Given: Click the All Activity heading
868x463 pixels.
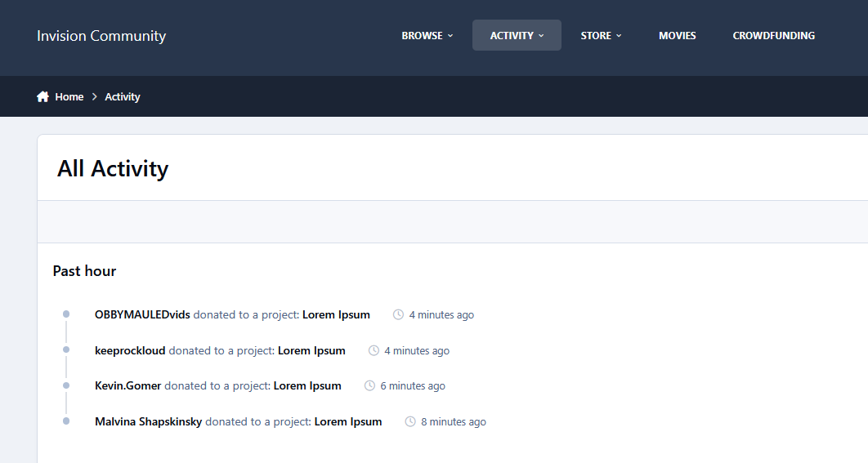Looking at the screenshot, I should [112, 169].
